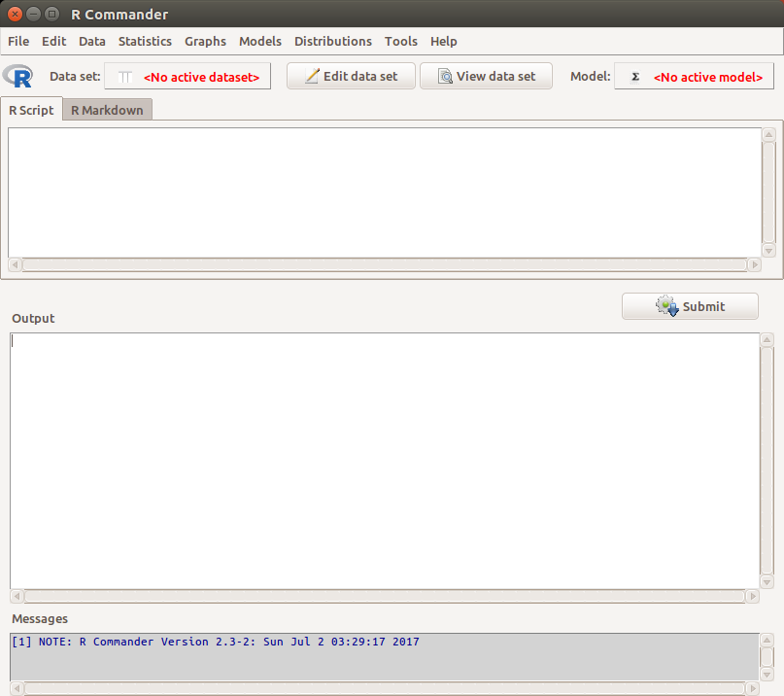The image size is (784, 696).
Task: Open the Statistics menu
Action: [145, 41]
